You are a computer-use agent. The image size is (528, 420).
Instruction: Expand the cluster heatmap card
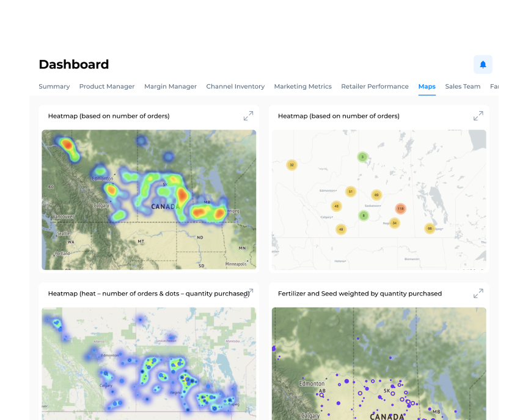(x=478, y=116)
